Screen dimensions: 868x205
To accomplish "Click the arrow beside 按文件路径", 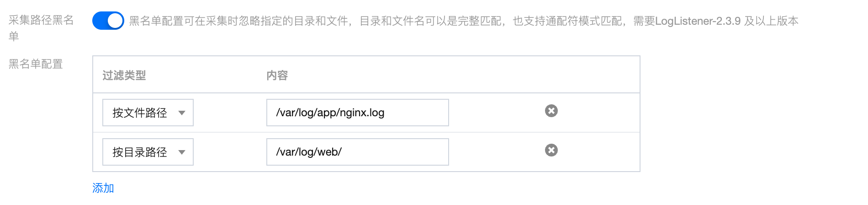I will pos(182,113).
